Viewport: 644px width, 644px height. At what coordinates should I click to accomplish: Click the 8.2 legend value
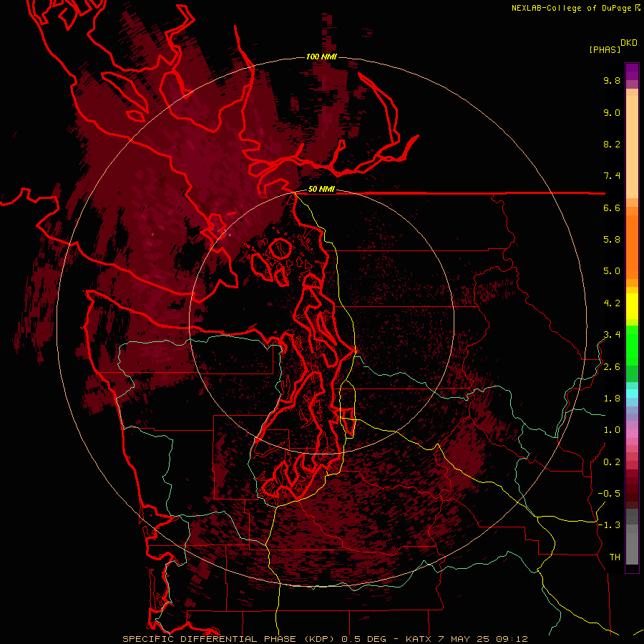[612, 144]
